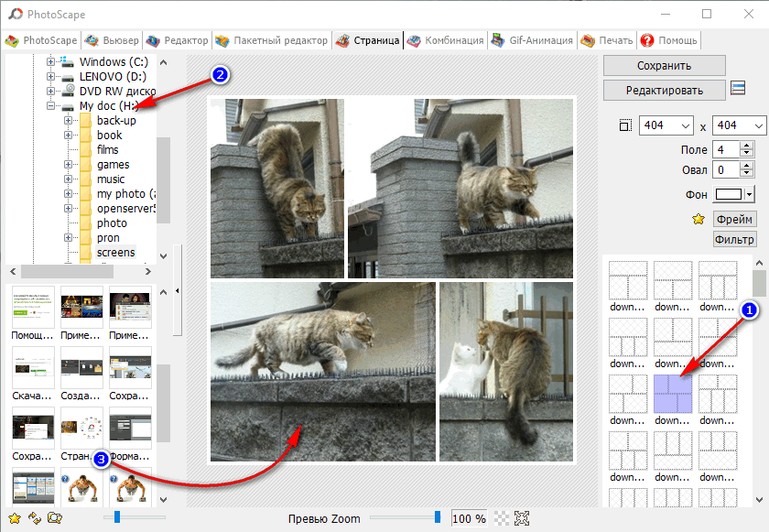Viewport: 769px width, 532px height.
Task: Click the refresh arrows icon in bottom bar
Action: click(x=35, y=518)
